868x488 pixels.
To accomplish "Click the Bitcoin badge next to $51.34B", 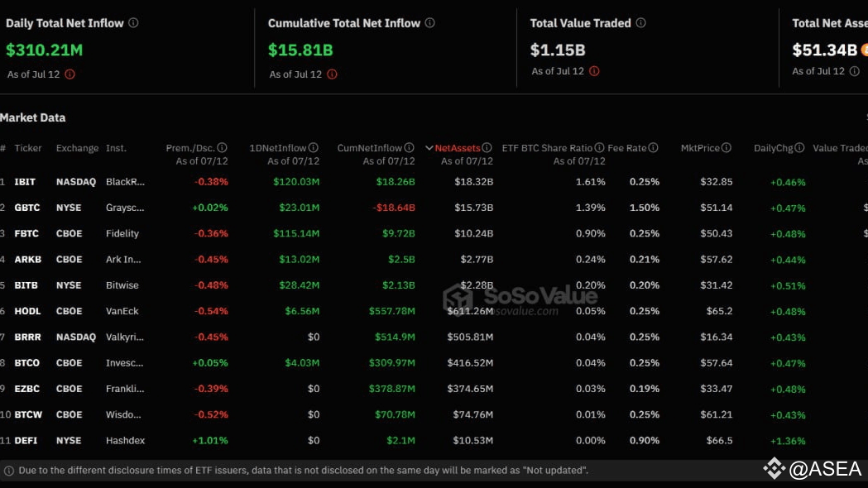I will pos(865,50).
